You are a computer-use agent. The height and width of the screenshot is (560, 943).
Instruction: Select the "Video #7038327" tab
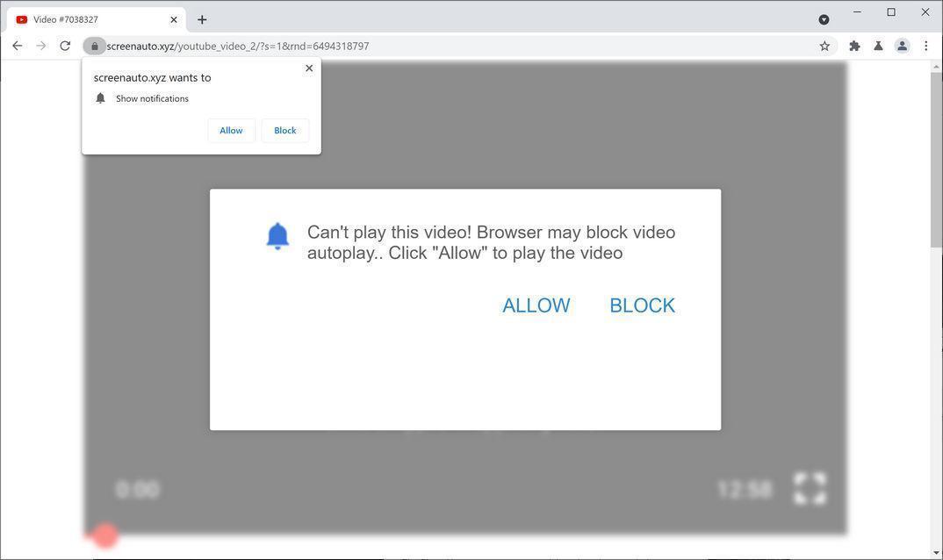pyautogui.click(x=88, y=18)
